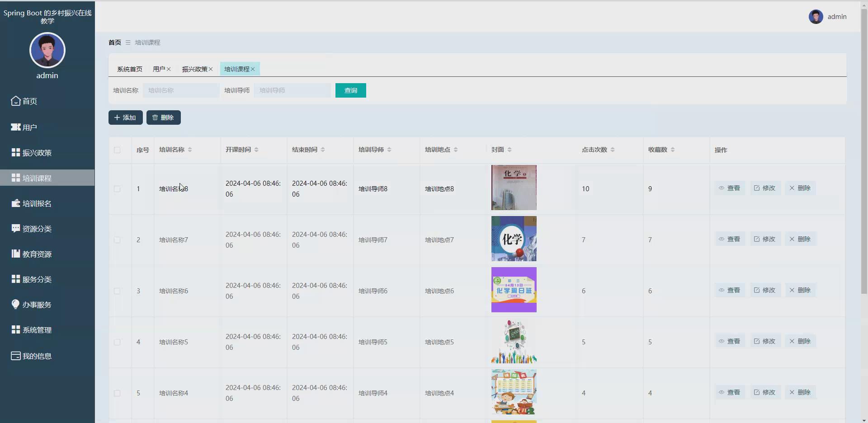Open 用户 section via its sidebar icon

pyautogui.click(x=16, y=127)
